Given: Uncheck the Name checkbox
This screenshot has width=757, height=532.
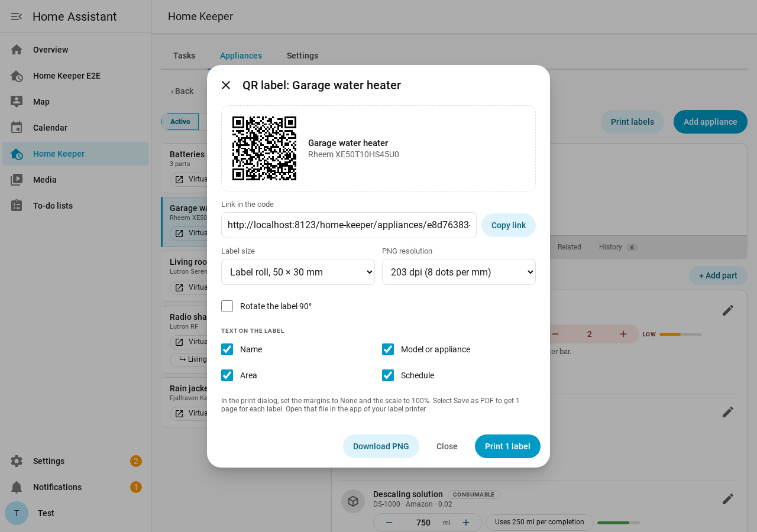Looking at the screenshot, I should (227, 349).
